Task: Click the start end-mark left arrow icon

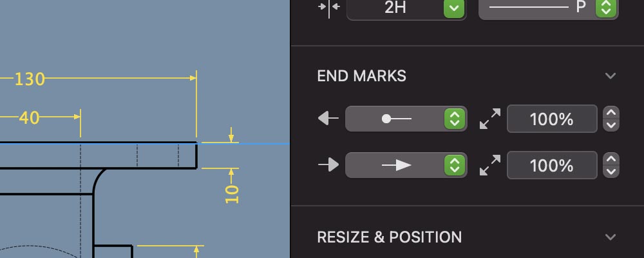Action: point(328,119)
